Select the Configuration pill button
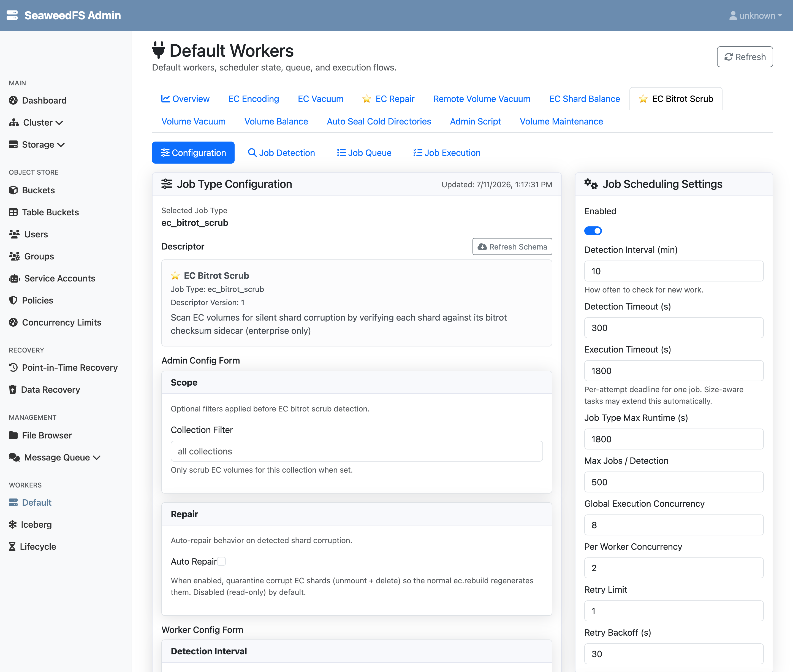The height and width of the screenshot is (672, 793). [193, 152]
